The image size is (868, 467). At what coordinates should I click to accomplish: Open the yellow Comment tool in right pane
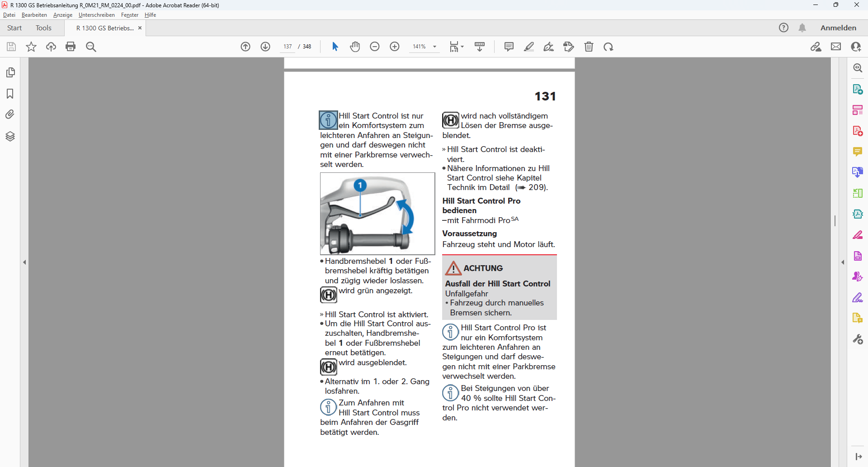point(858,152)
